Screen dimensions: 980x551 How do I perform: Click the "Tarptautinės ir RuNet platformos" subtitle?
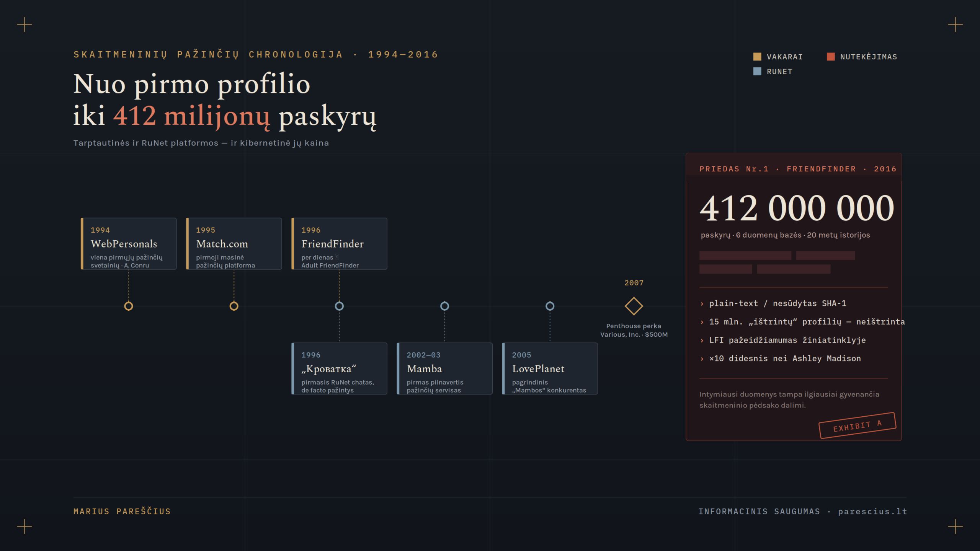point(201,143)
